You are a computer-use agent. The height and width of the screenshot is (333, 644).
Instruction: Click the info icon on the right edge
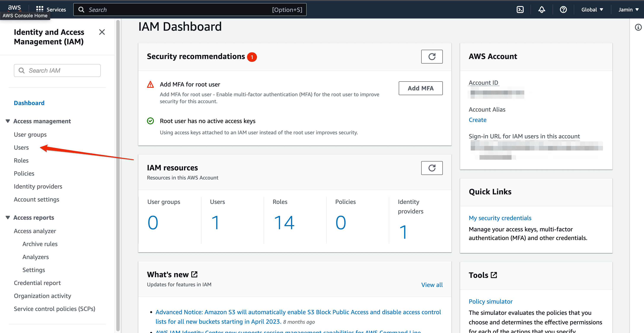click(639, 27)
